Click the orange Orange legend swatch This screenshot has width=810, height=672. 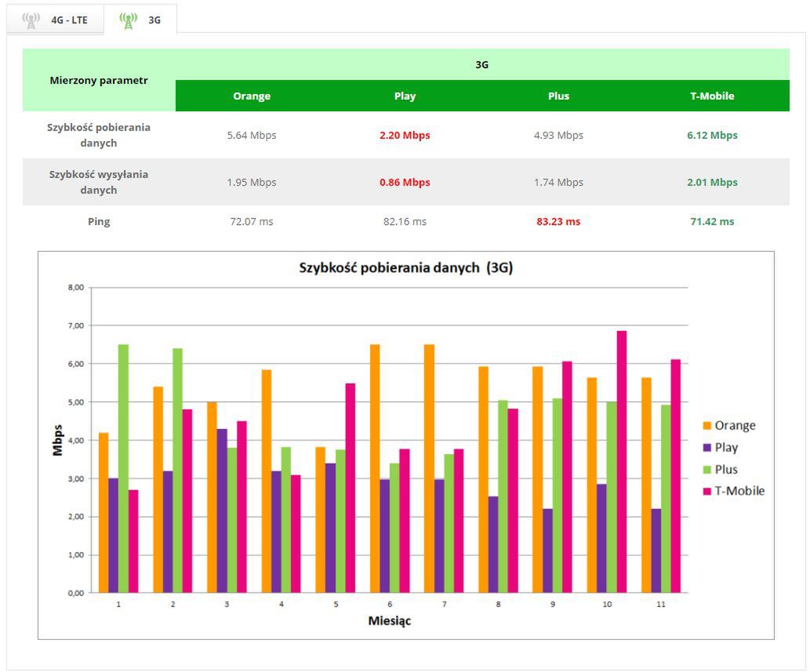point(707,426)
